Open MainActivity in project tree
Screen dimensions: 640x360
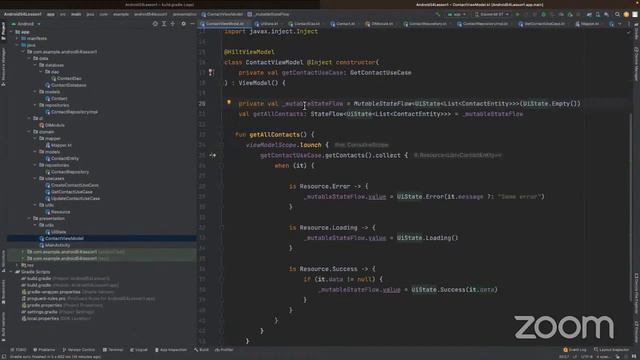55,245
